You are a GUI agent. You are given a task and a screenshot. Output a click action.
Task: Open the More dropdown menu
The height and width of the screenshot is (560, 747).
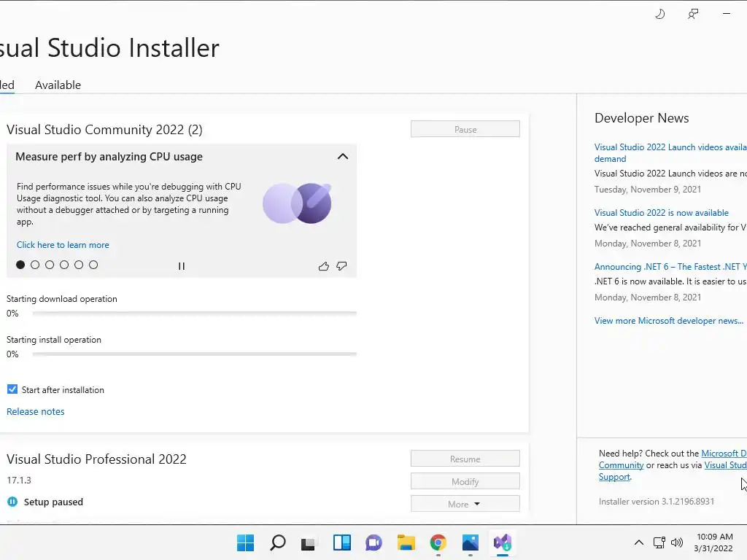(x=465, y=504)
